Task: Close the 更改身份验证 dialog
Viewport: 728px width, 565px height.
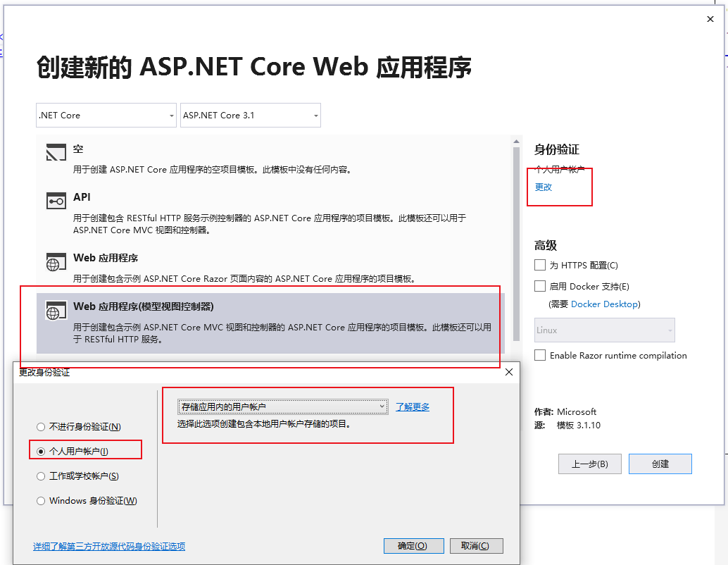Action: (x=509, y=372)
